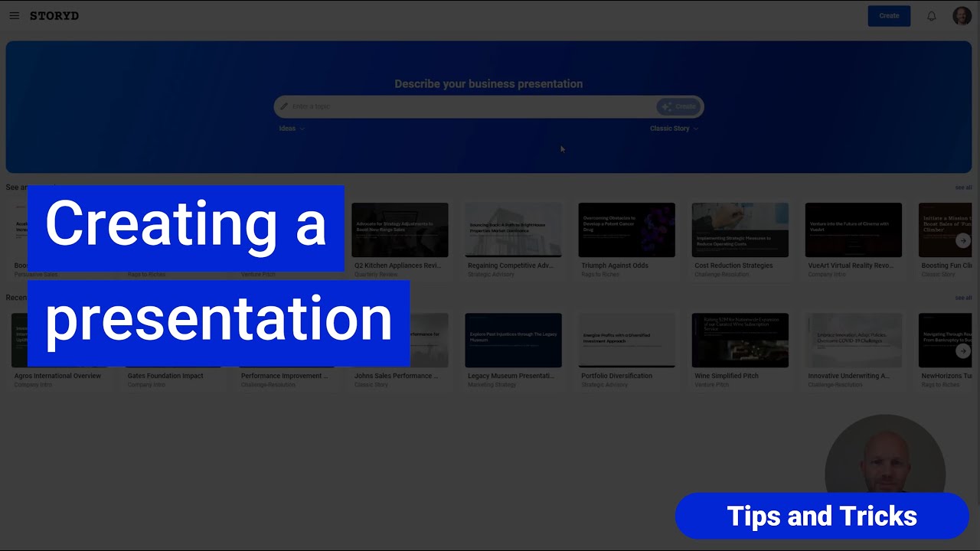Open the Q2 Kitchen Appliances Review thumbnail
The width and height of the screenshot is (980, 551).
tap(400, 230)
